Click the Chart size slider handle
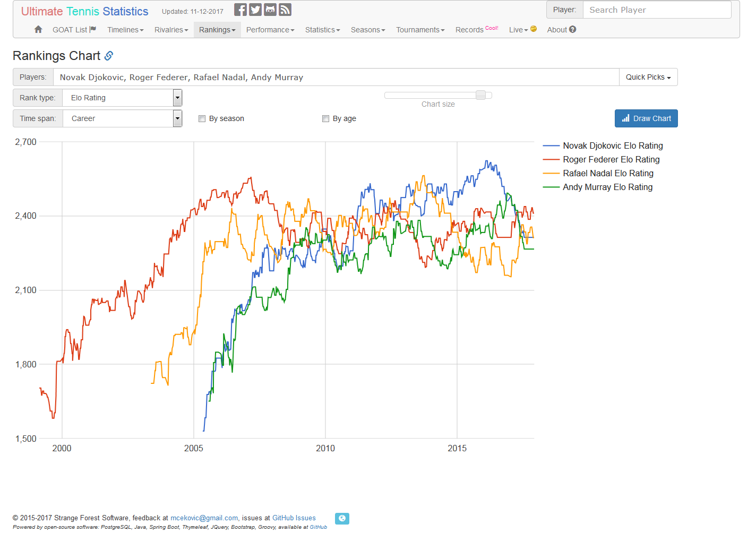The width and height of the screenshot is (756, 541). pos(480,95)
